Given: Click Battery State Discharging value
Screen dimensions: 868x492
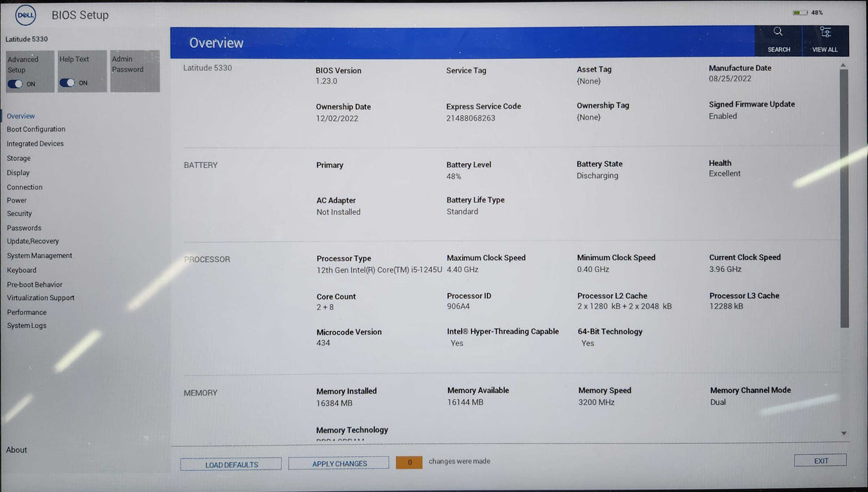Looking at the screenshot, I should [x=598, y=176].
